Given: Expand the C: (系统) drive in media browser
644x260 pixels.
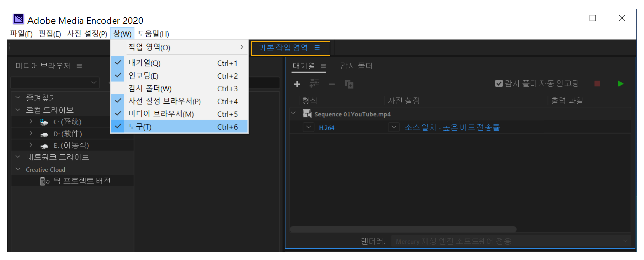Looking at the screenshot, I should coord(31,122).
